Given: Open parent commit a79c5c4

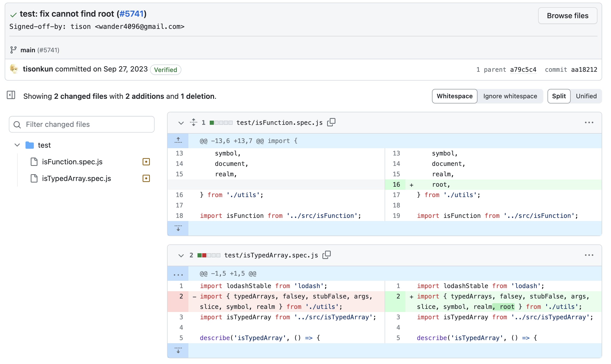Looking at the screenshot, I should tap(523, 69).
